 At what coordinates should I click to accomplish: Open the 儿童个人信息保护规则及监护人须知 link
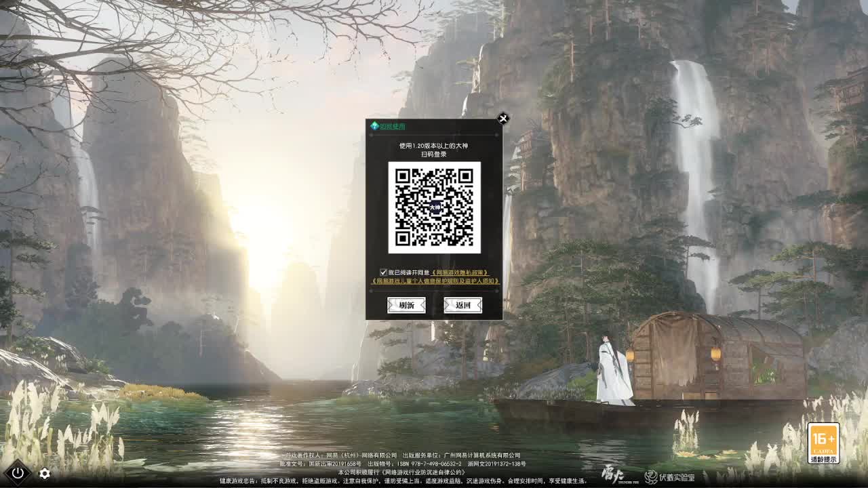[x=435, y=281]
